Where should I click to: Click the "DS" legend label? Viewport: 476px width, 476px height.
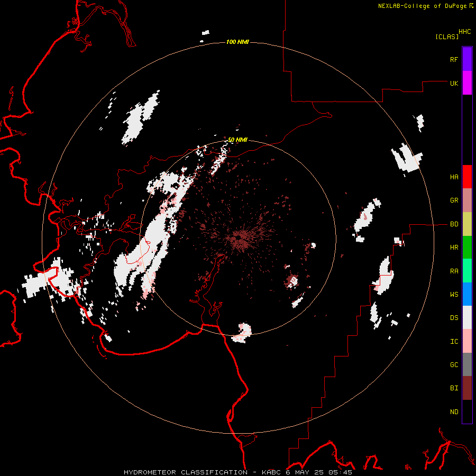(x=454, y=318)
